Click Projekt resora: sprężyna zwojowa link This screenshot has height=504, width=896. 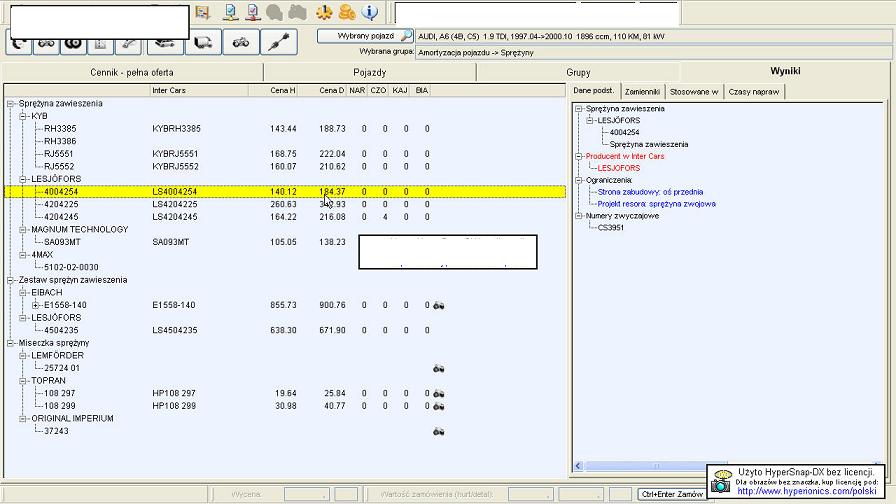[x=657, y=204]
